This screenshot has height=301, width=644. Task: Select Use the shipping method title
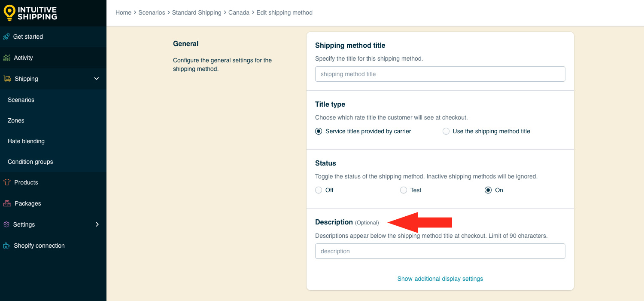(446, 131)
